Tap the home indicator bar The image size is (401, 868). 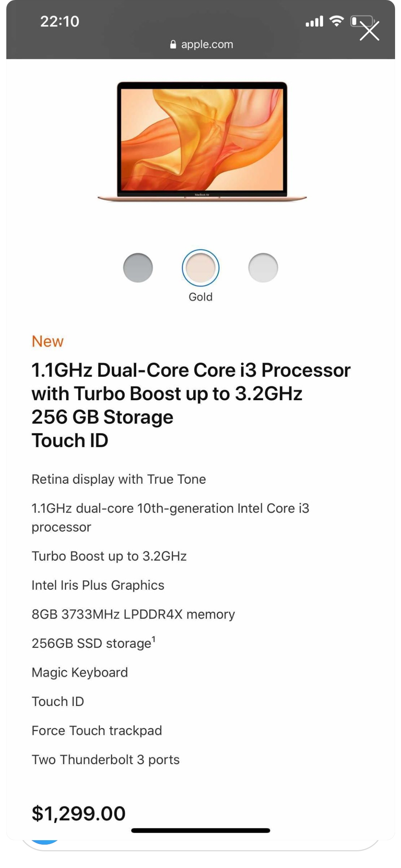tap(200, 831)
